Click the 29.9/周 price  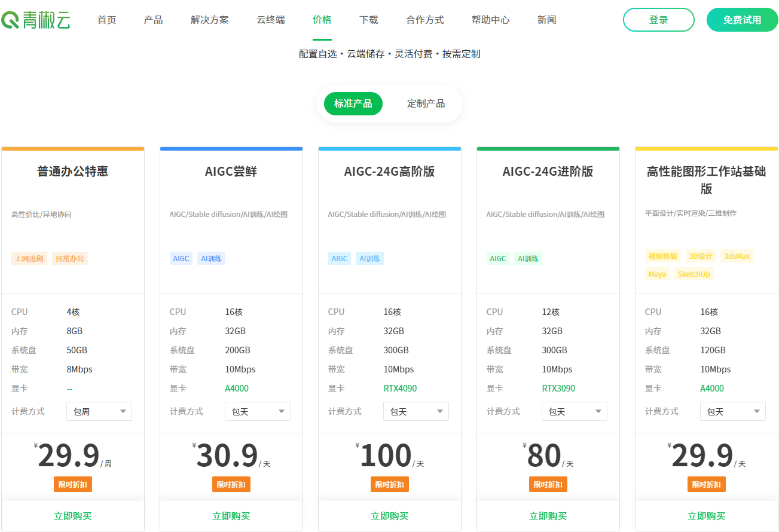click(x=73, y=456)
